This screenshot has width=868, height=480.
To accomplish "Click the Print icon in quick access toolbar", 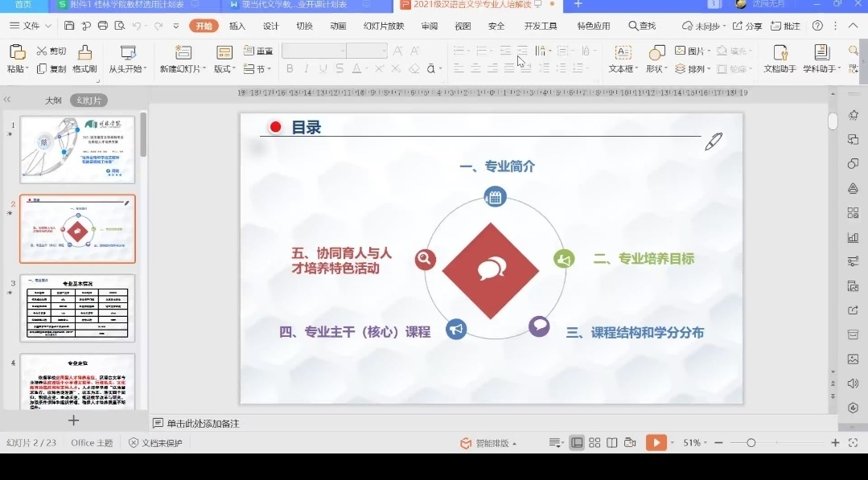I will (102, 26).
